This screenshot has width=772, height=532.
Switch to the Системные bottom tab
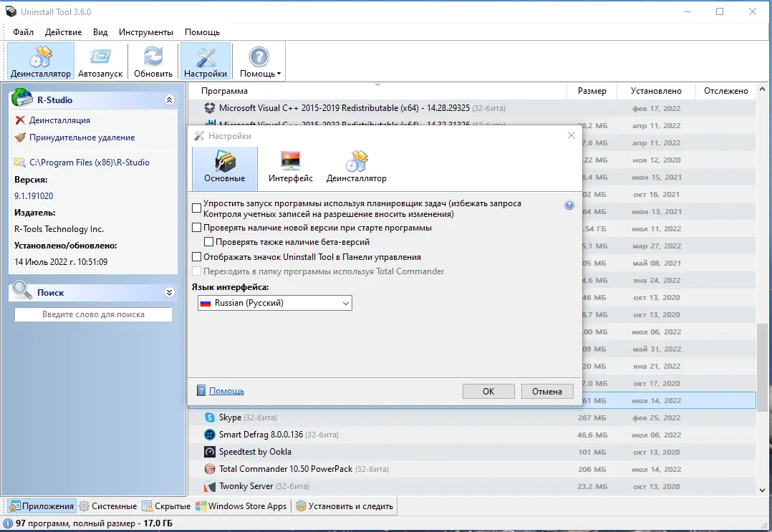108,506
